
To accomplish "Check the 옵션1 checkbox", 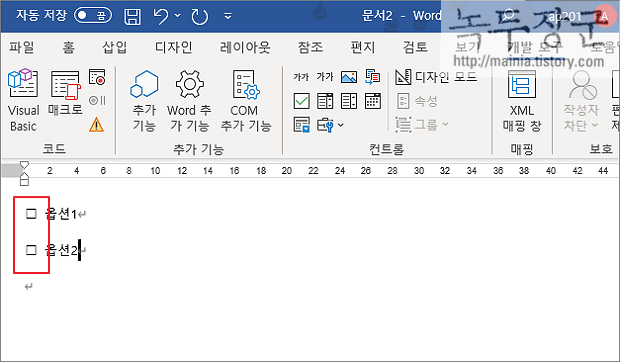I will 31,214.
